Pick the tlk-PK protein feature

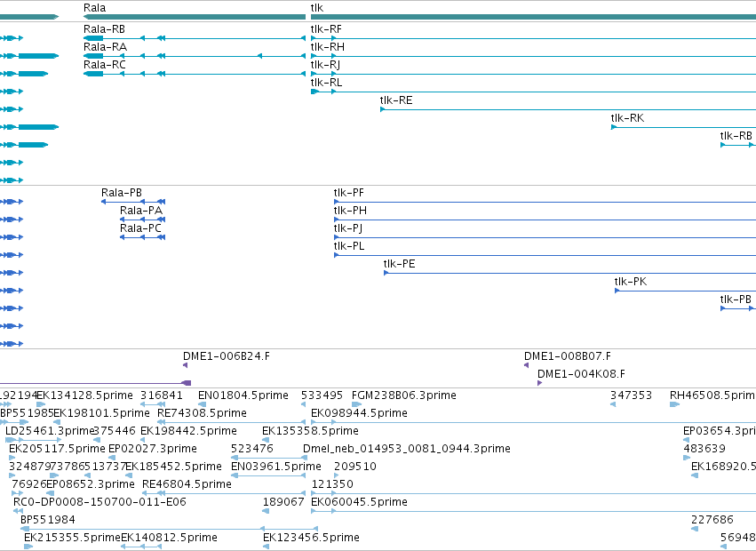point(631,282)
